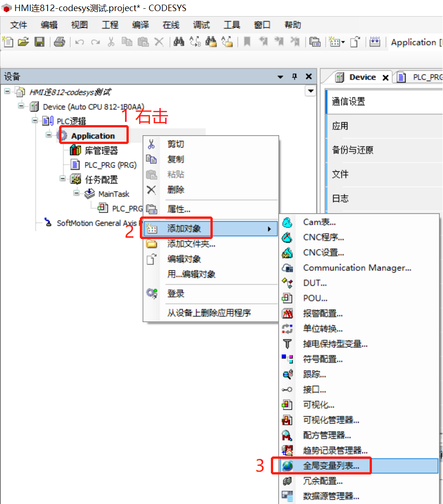This screenshot has height=504, width=443.
Task: Select 全局变量列表... in the submenu
Action: pos(359,466)
